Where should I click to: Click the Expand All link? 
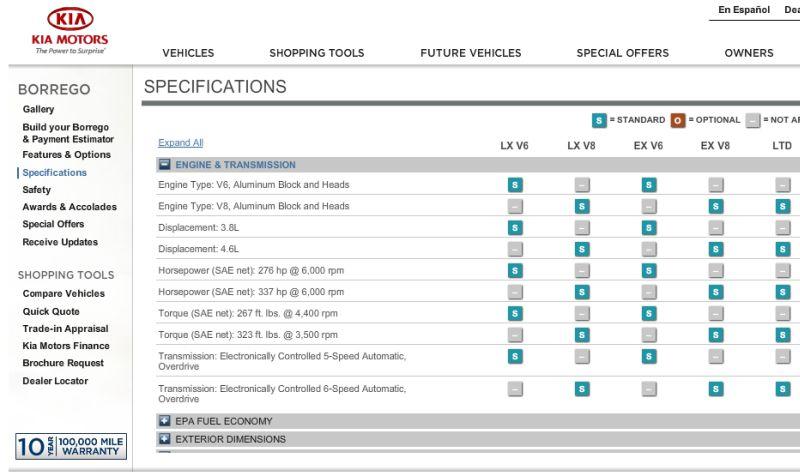[180, 143]
